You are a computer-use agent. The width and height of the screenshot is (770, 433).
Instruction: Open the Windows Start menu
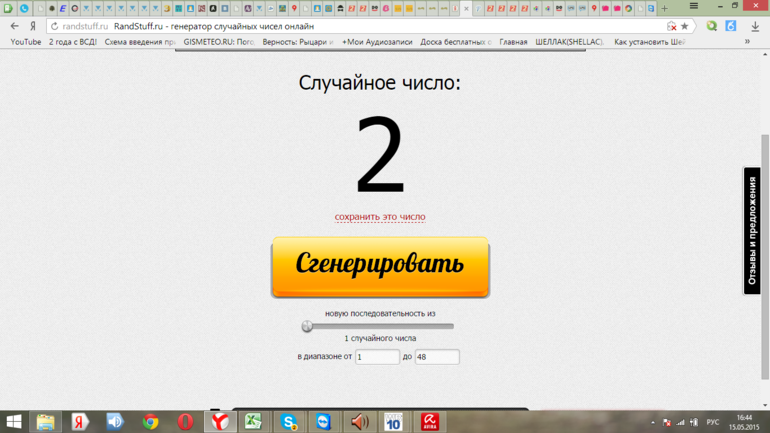pyautogui.click(x=14, y=422)
